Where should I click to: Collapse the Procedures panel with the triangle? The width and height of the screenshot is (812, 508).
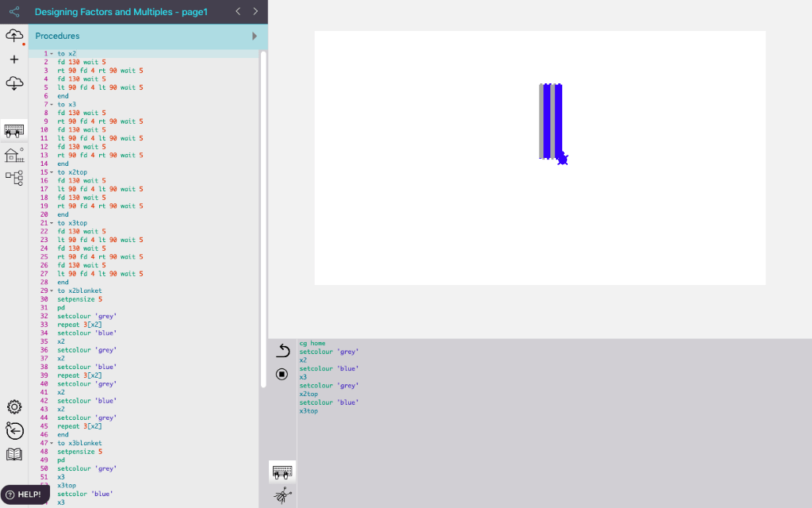[x=255, y=37]
